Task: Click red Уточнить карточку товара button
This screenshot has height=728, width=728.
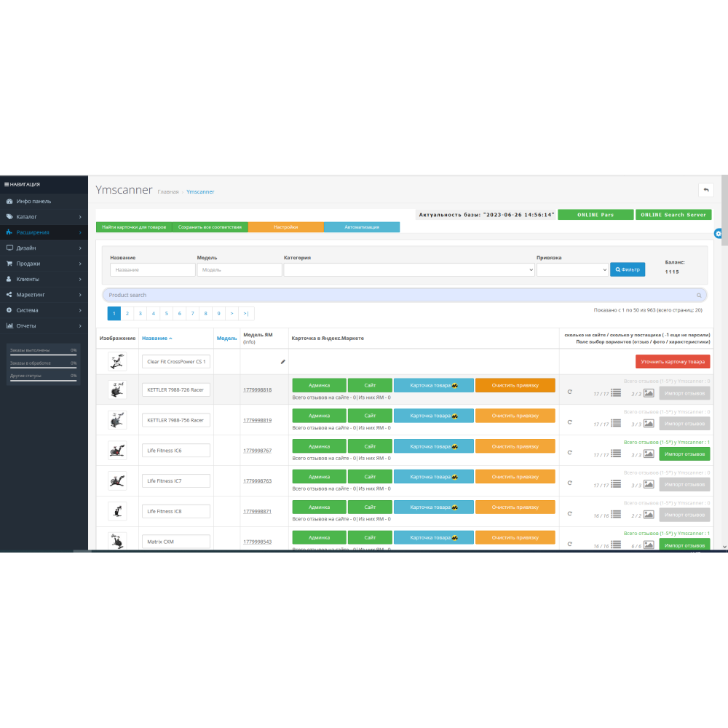Action: coord(672,362)
